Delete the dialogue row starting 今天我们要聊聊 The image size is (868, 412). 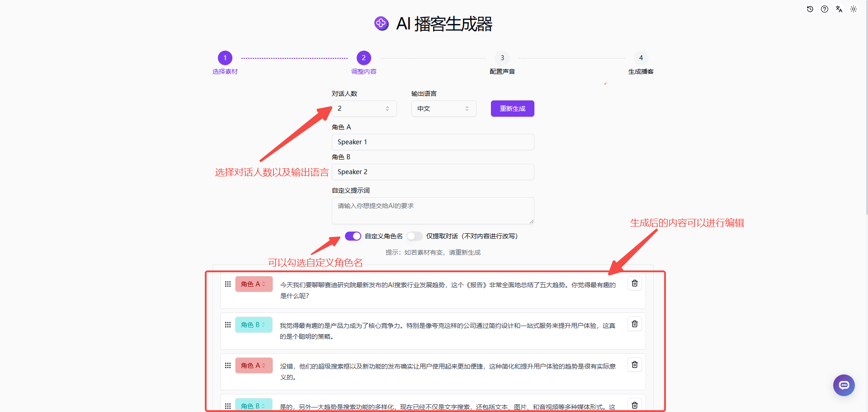[x=635, y=283]
